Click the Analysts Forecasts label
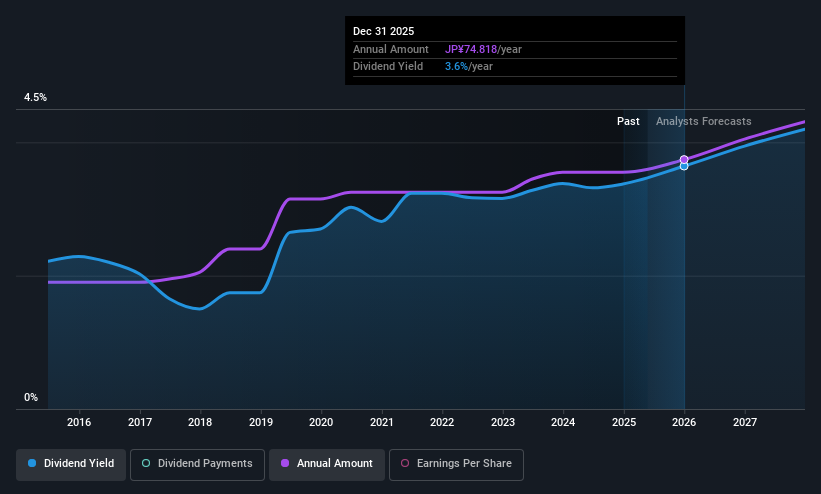Image resolution: width=821 pixels, height=494 pixels. [x=703, y=121]
